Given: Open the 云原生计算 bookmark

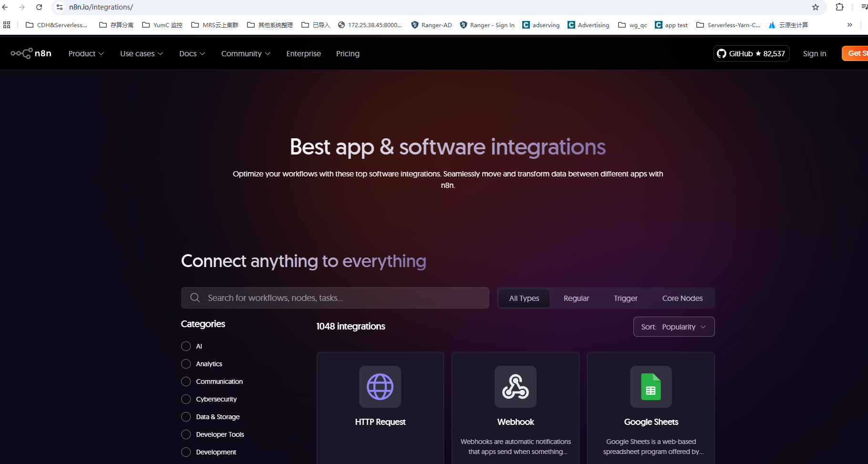Looking at the screenshot, I should coord(788,25).
